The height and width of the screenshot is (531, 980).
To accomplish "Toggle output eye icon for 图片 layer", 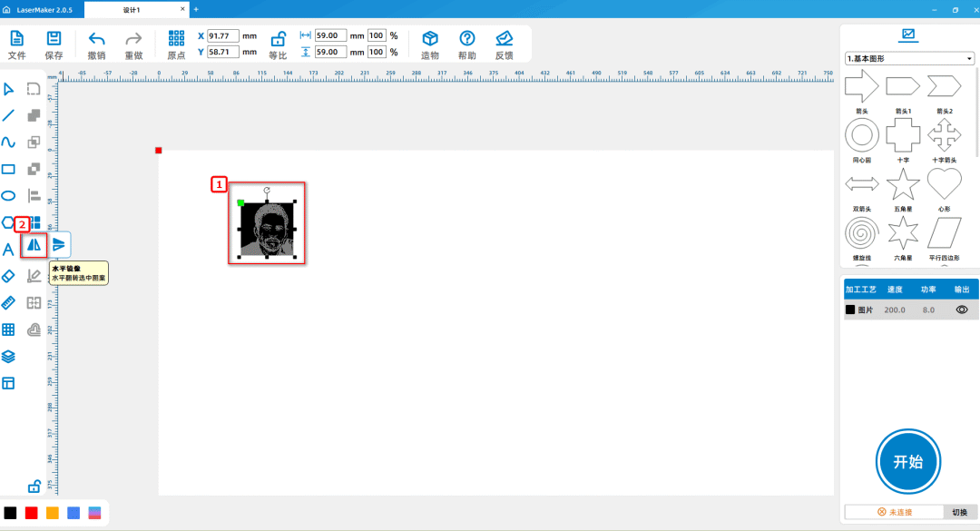I will click(962, 310).
